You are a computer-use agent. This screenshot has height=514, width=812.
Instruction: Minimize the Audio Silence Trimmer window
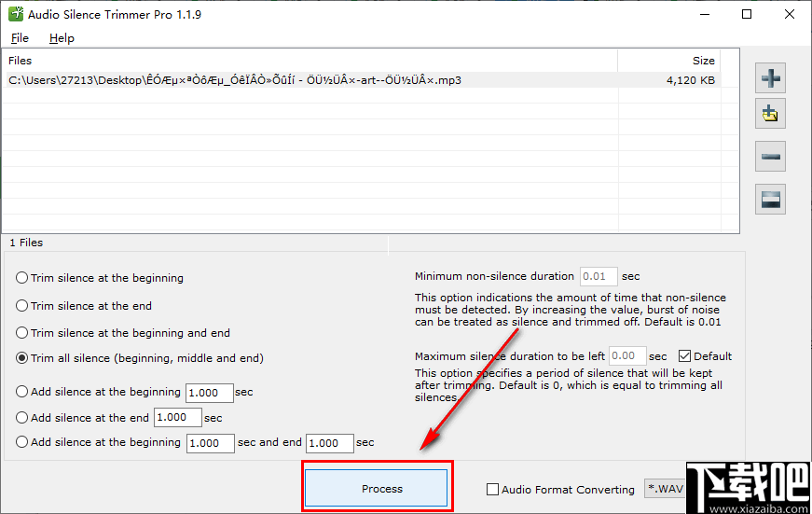705,14
